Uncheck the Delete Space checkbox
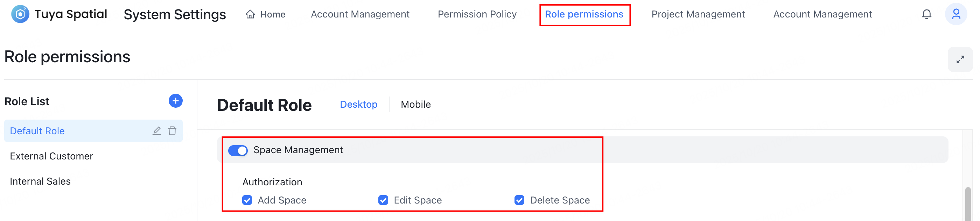980x221 pixels. click(519, 200)
